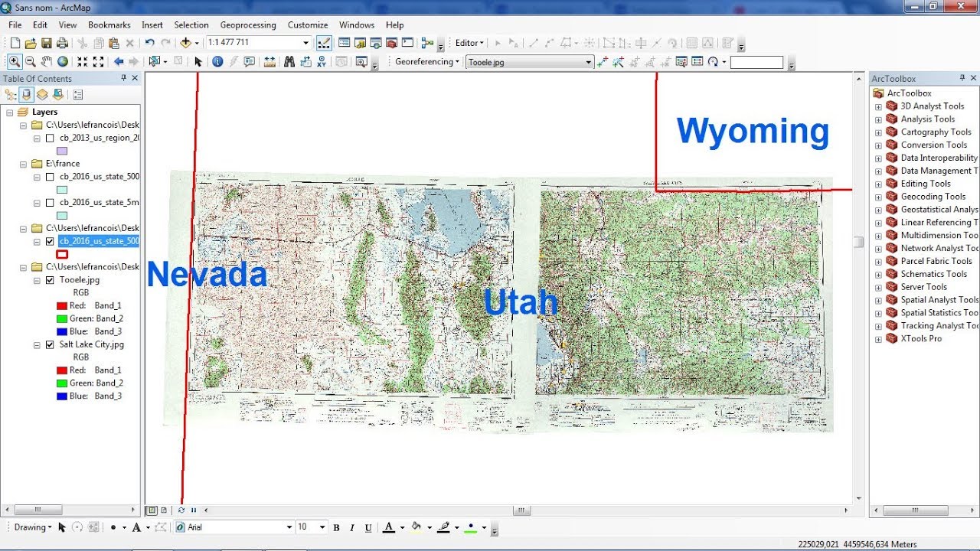Image resolution: width=980 pixels, height=551 pixels.
Task: Expand Spatial Analyst Tools toolbox
Action: [879, 300]
